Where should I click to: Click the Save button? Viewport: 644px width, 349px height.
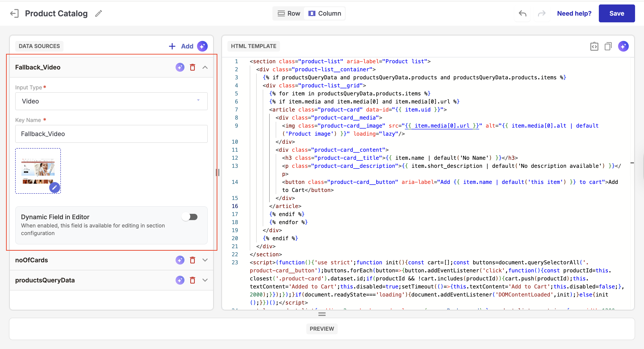pyautogui.click(x=616, y=13)
